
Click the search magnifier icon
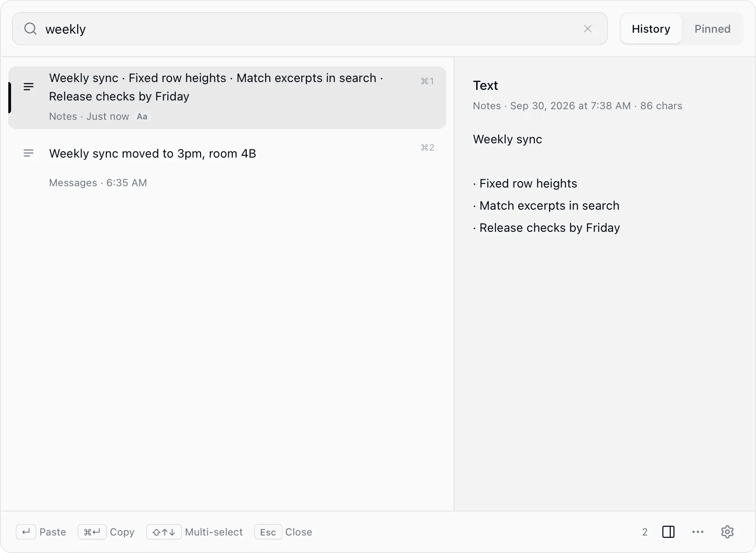pyautogui.click(x=30, y=29)
